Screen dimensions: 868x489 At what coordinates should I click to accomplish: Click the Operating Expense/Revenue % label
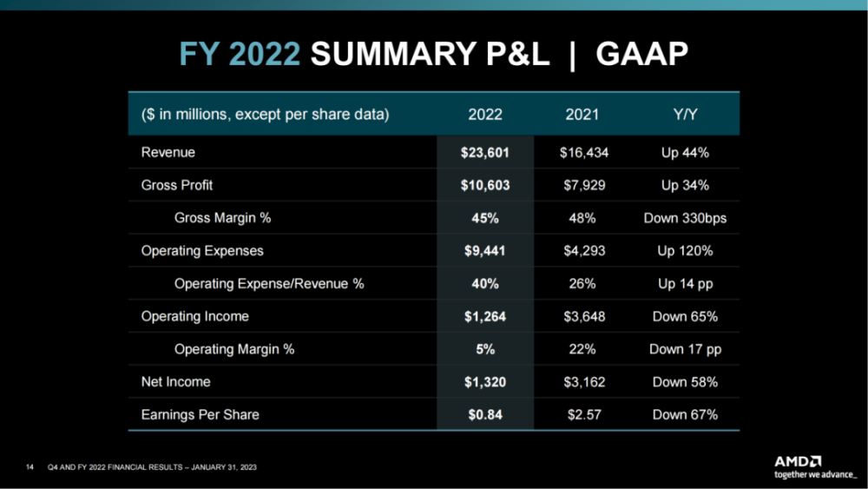pos(269,283)
